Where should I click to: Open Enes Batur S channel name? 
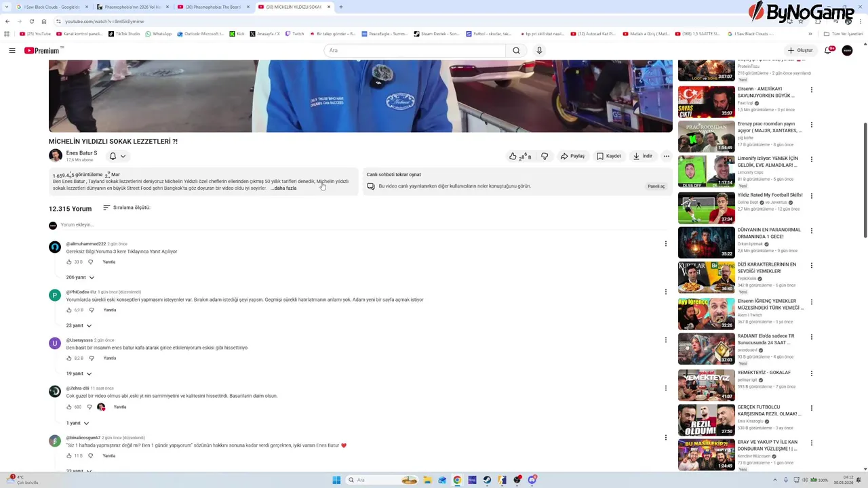81,153
